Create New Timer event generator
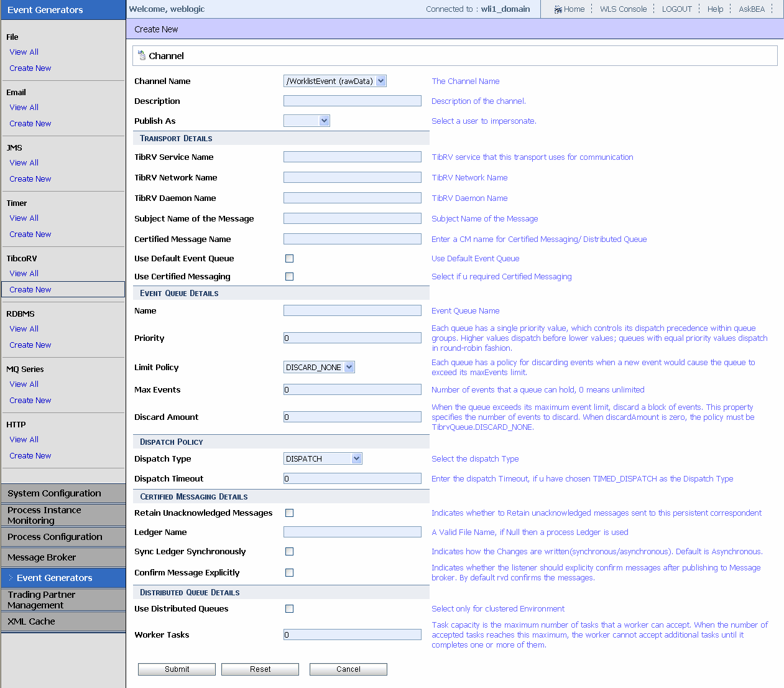This screenshot has width=784, height=688. [30, 235]
